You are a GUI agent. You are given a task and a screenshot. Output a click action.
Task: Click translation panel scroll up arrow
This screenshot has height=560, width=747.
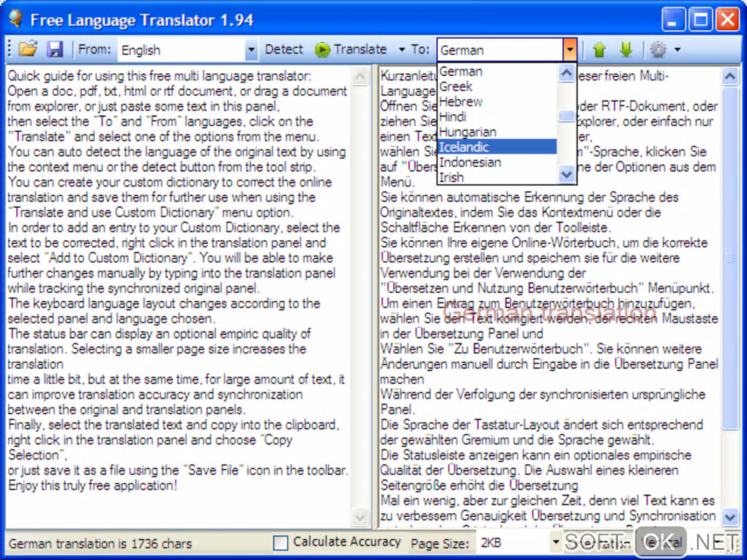pyautogui.click(x=730, y=76)
